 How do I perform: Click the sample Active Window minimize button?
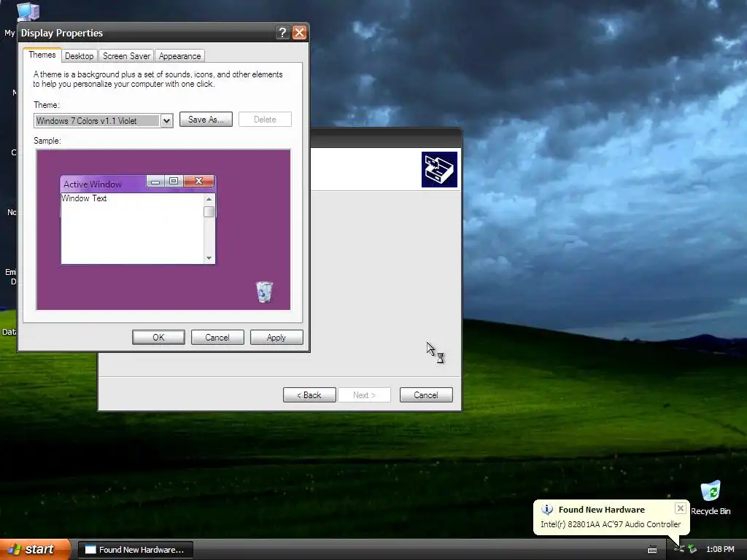tap(155, 181)
